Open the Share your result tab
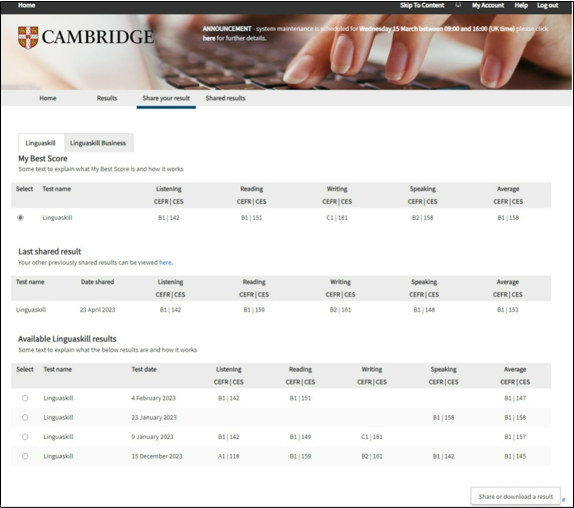Viewport: 574px width, 508px height. pos(166,98)
